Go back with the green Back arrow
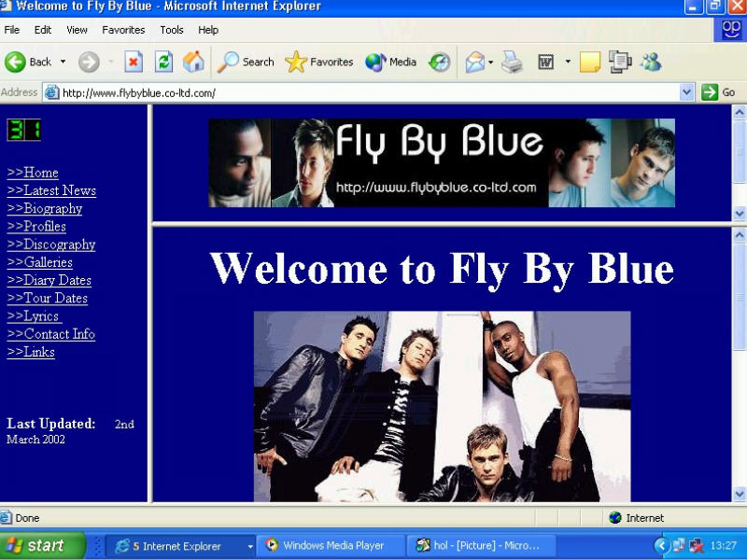The image size is (747, 560). 28,62
